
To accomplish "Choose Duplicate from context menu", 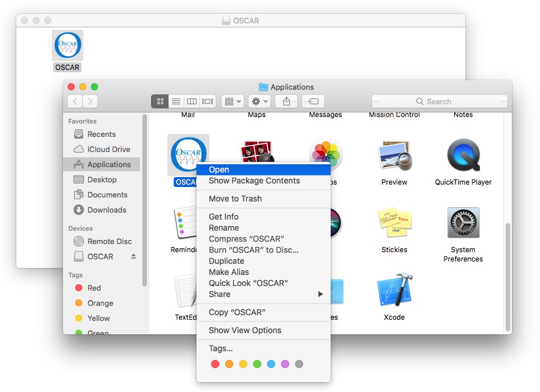I will pyautogui.click(x=264, y=261).
